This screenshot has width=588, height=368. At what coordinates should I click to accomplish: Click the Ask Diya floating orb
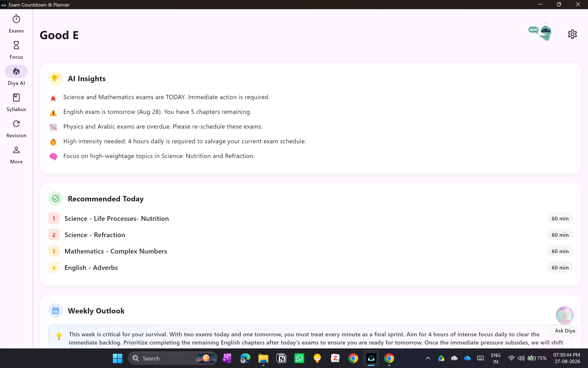click(565, 315)
